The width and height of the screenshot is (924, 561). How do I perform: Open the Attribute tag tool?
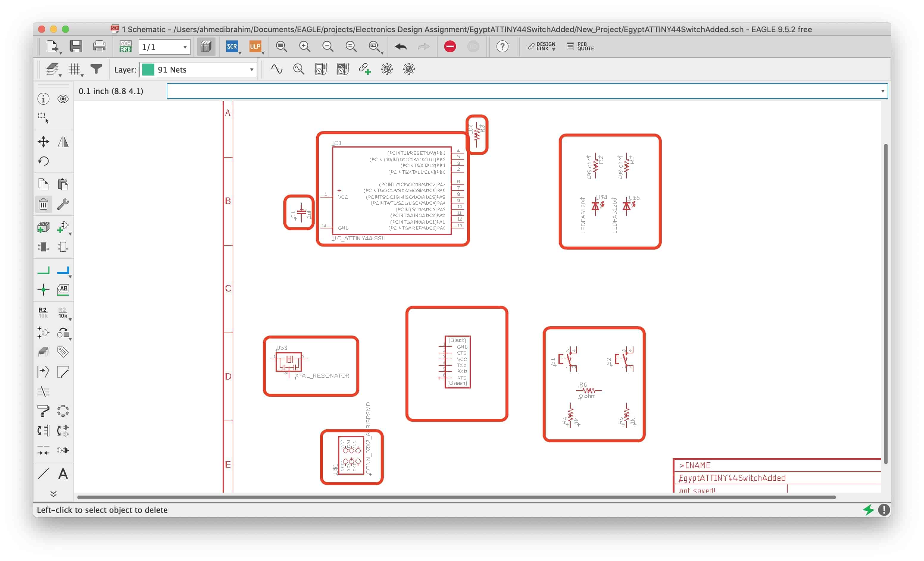point(63,352)
